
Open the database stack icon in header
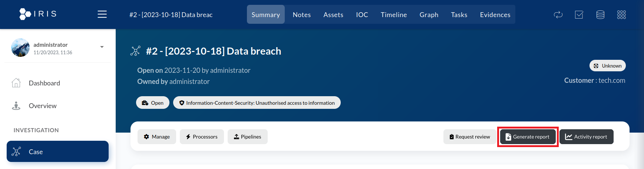(600, 15)
